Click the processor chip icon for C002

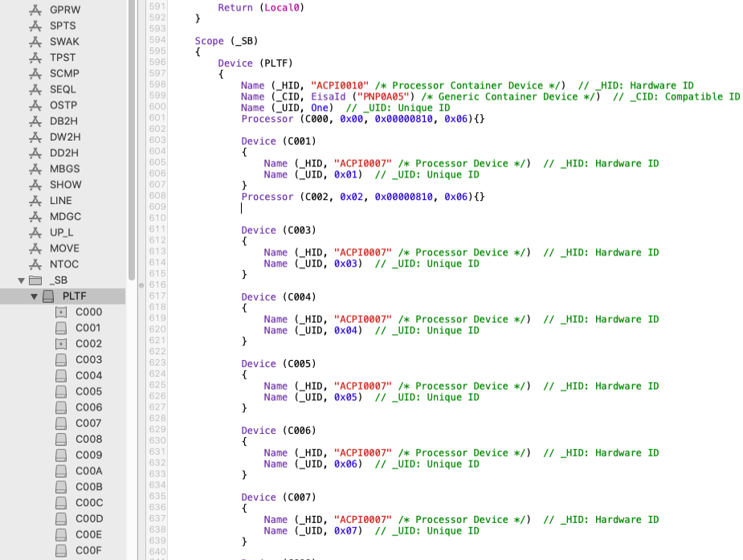pyautogui.click(x=61, y=344)
